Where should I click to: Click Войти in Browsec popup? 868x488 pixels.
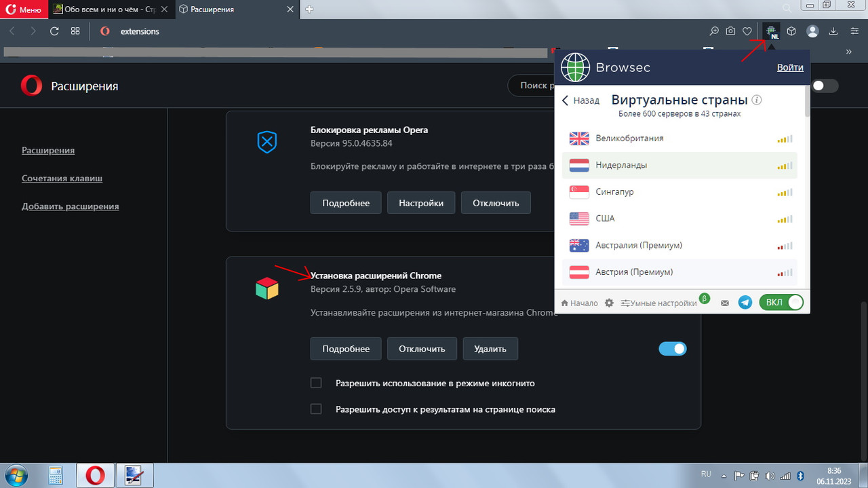[x=790, y=67]
